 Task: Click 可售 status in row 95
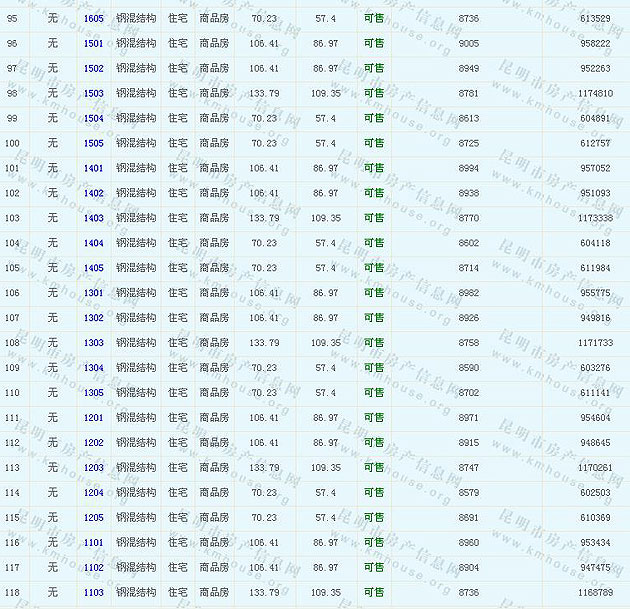pos(373,19)
